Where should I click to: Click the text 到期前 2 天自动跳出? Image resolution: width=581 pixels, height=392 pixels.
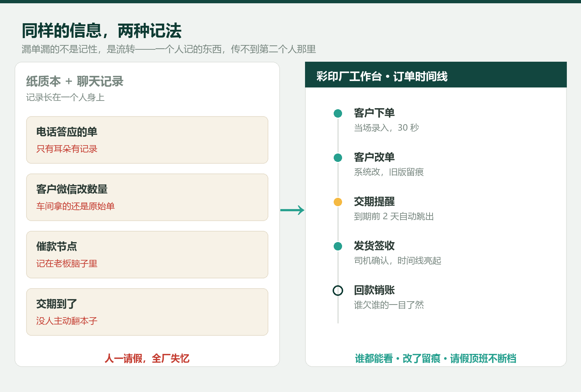(x=394, y=216)
